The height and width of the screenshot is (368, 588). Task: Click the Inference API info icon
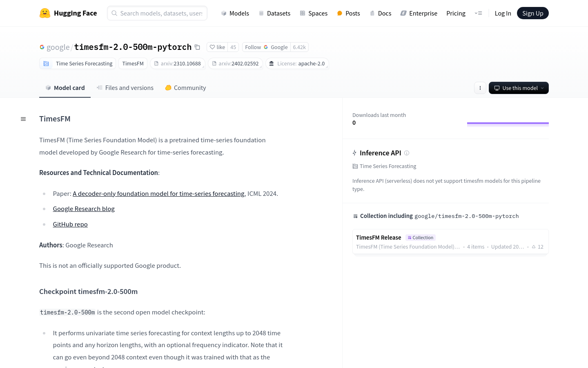pyautogui.click(x=407, y=153)
